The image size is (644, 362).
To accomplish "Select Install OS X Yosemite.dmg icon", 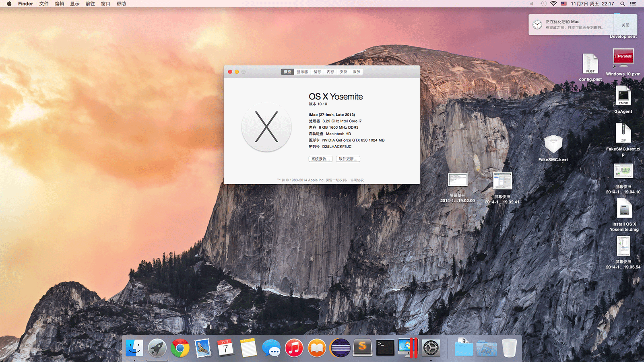I will (624, 208).
